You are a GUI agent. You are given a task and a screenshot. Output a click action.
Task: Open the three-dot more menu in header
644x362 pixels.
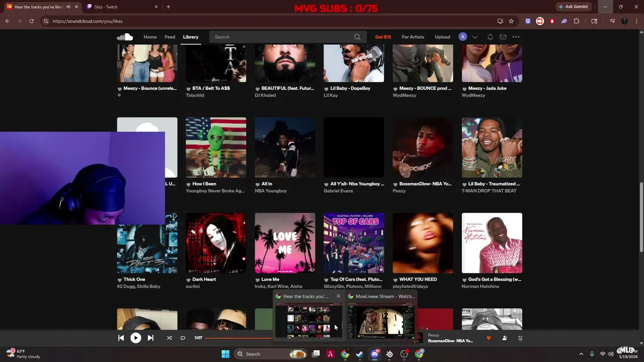pos(516,37)
